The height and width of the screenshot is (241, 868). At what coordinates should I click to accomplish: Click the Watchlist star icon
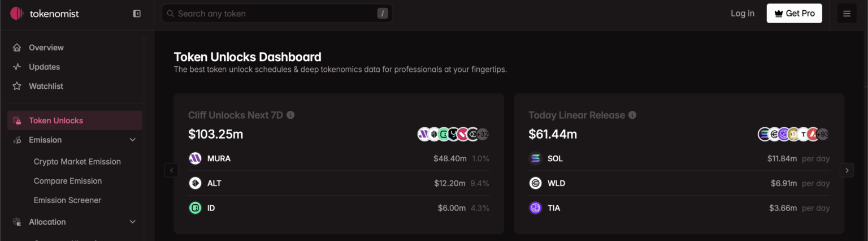pos(17,86)
